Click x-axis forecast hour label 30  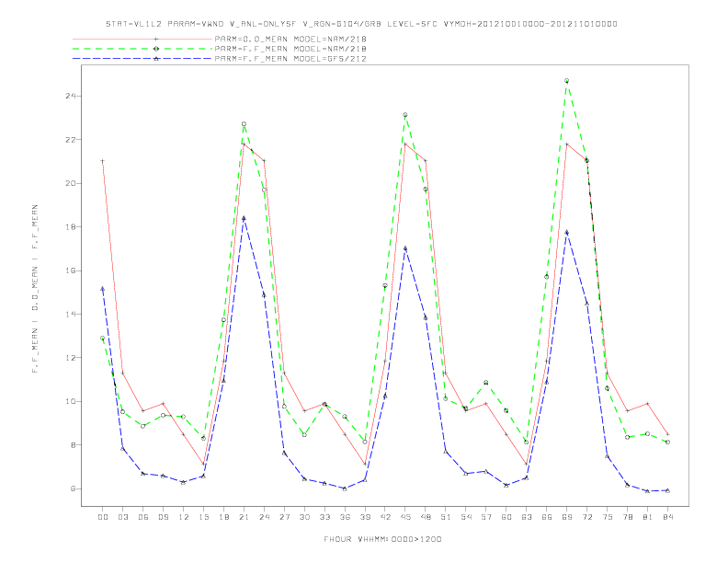[304, 517]
